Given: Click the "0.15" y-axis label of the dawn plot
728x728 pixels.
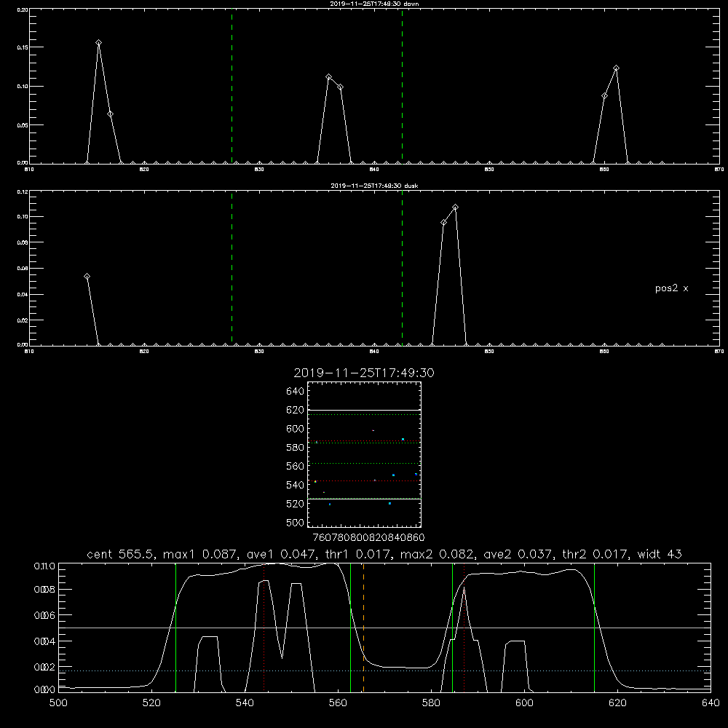Looking at the screenshot, I should click(x=22, y=47).
